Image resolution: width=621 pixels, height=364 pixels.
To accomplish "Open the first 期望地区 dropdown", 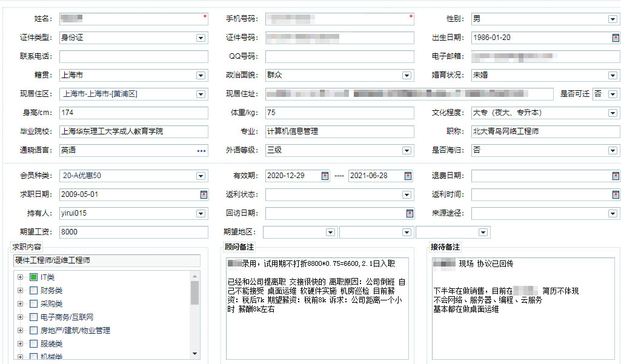I will pos(330,233).
